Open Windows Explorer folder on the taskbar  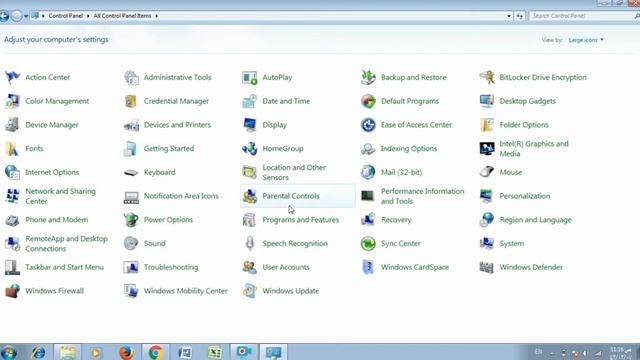pos(68,352)
